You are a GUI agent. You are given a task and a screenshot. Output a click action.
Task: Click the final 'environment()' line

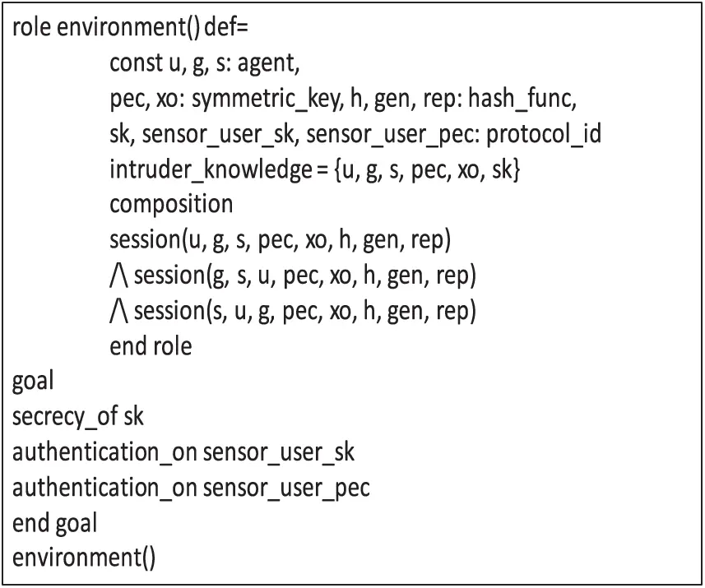(x=84, y=558)
